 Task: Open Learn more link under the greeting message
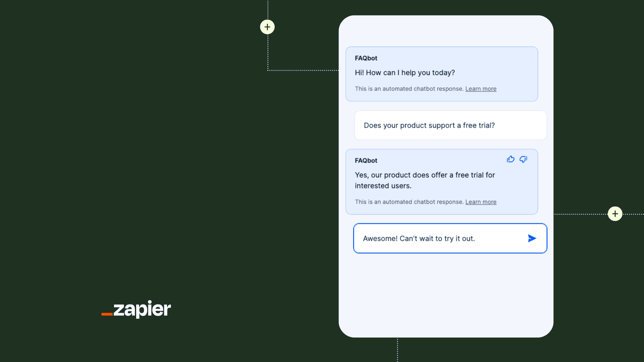481,89
